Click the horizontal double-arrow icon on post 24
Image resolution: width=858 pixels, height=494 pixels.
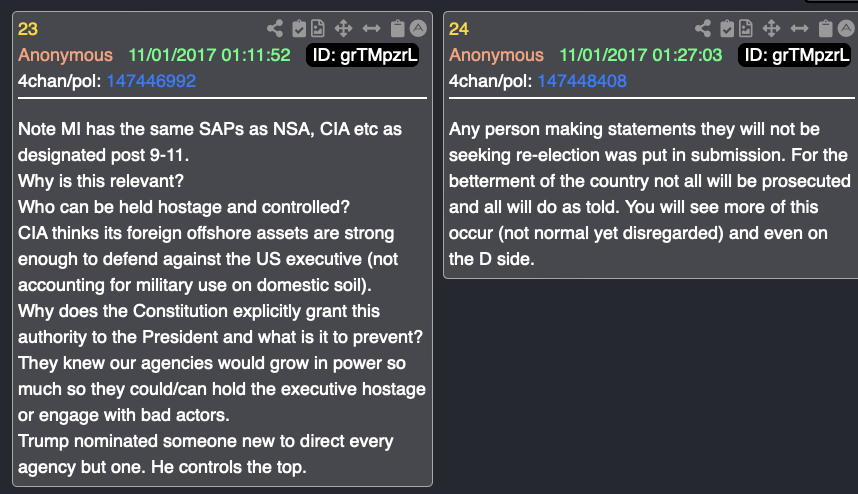(801, 29)
